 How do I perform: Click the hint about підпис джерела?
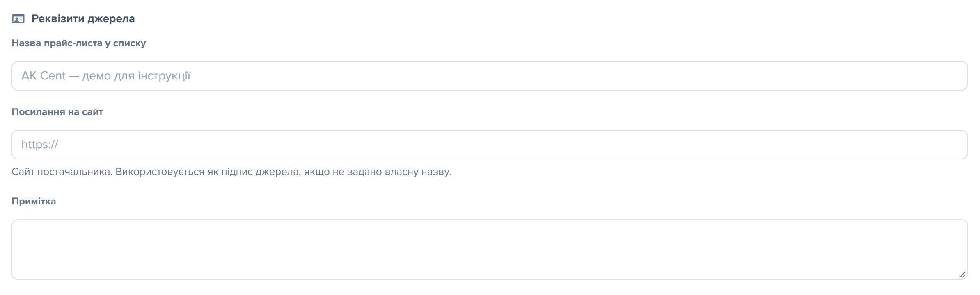coord(231,172)
